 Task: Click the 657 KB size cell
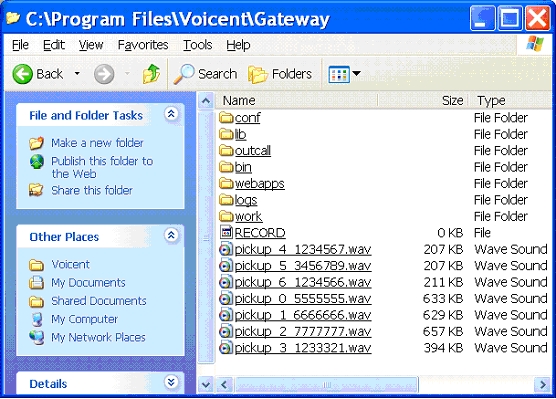point(443,331)
